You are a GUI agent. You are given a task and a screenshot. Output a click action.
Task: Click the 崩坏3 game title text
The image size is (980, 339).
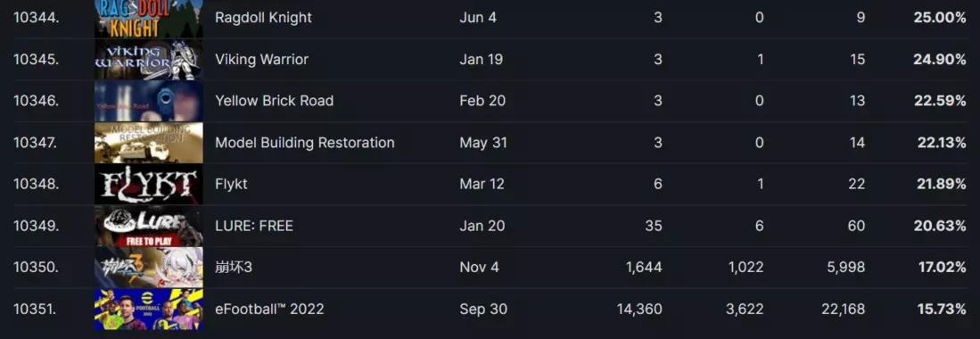pos(233,267)
